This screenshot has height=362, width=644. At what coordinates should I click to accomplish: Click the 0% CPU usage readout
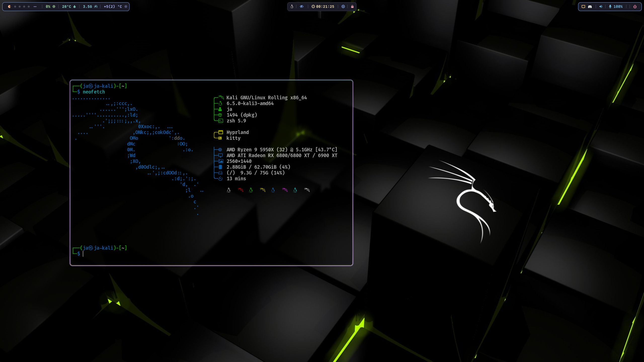[48, 7]
